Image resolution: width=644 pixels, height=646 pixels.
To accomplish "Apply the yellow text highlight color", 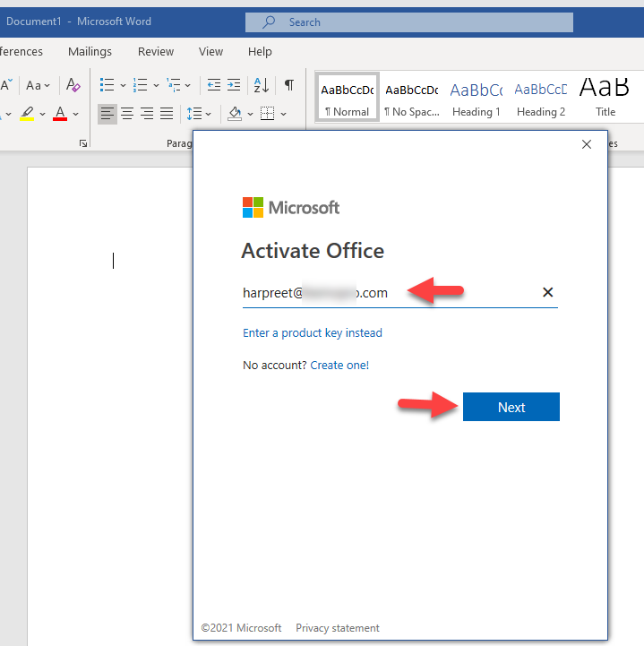I will coord(27,113).
